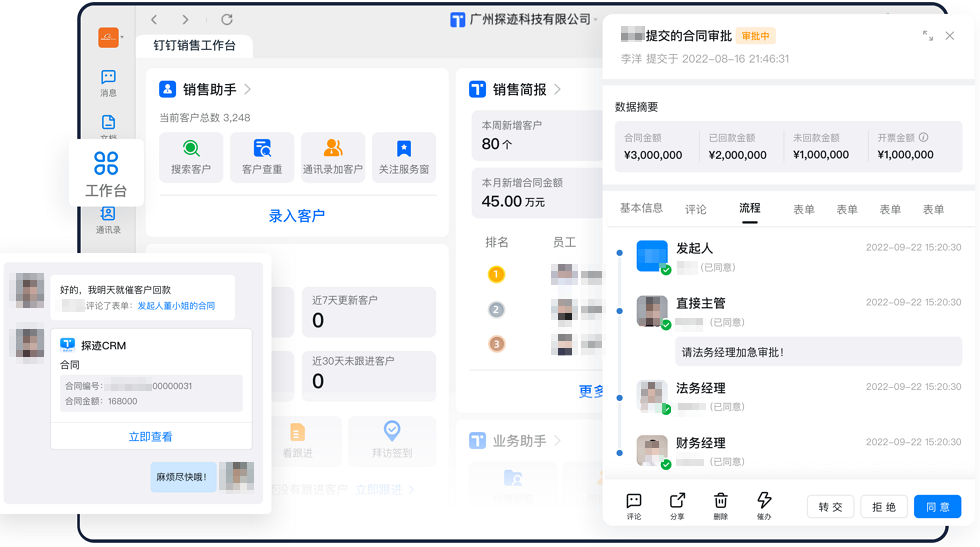Image resolution: width=980 pixels, height=547 pixels.
Task: Expand 销售助手 with its chevron
Action: (248, 89)
